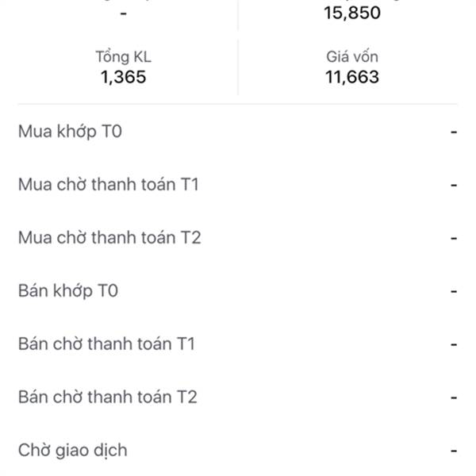Open the Bán khớp T0 row
476x476 pixels.
(x=238, y=291)
